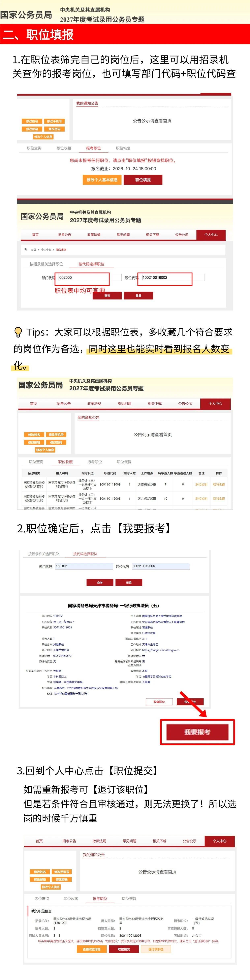Click 个人中心 in the breadcrumb trail
Viewport: 250px width, 980px height.
click(46, 250)
